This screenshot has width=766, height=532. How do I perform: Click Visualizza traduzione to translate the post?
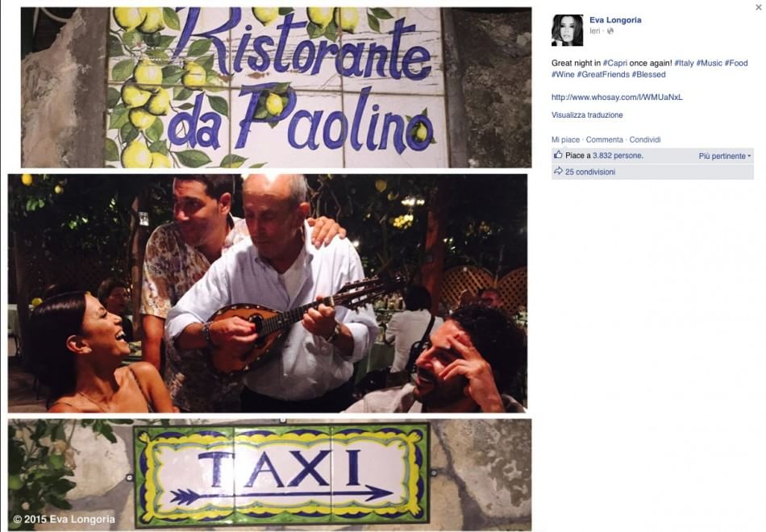tap(587, 115)
